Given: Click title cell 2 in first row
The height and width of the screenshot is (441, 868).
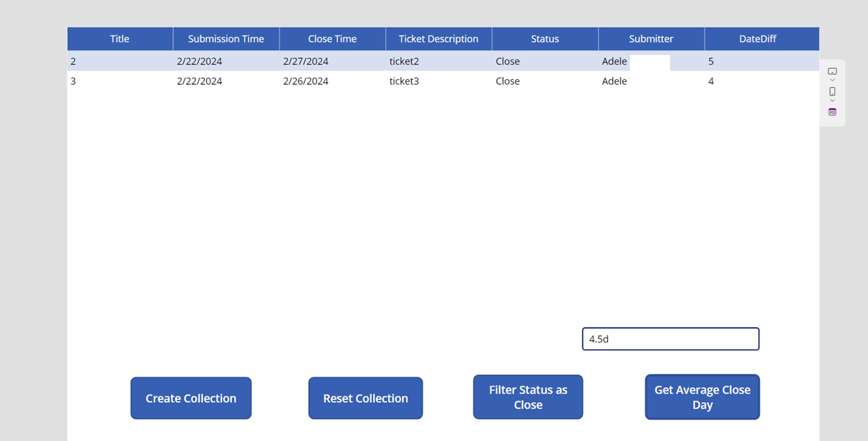Looking at the screenshot, I should 73,61.
